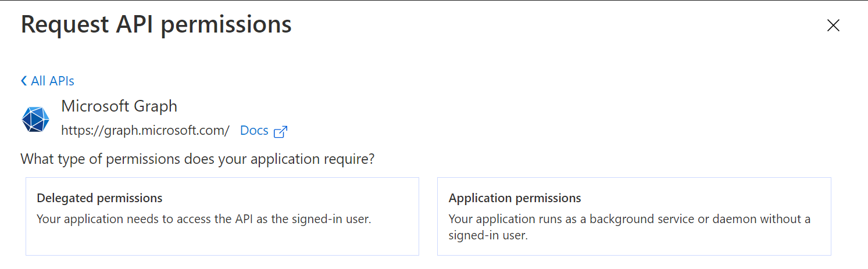Click the bold Delegated permissions heading
This screenshot has width=868, height=269.
point(99,198)
